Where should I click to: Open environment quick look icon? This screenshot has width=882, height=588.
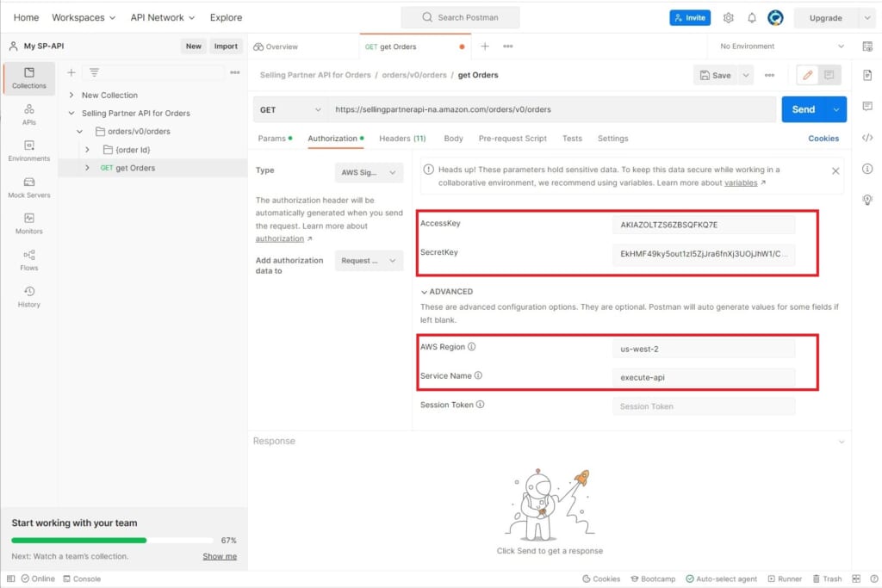867,46
